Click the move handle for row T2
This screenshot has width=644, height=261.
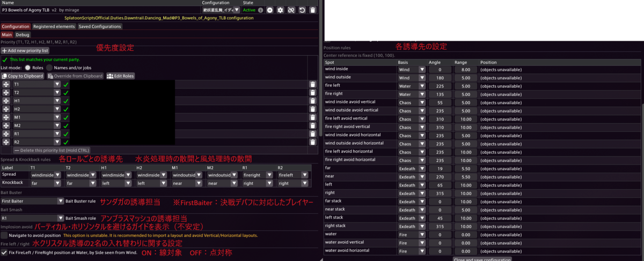pyautogui.click(x=6, y=93)
